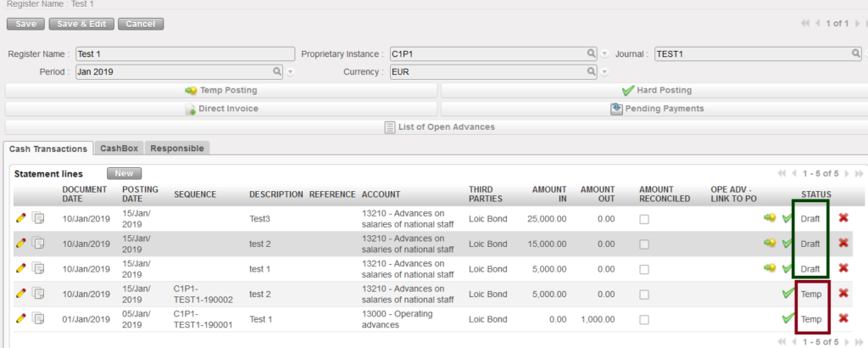This screenshot has height=348, width=868.
Task: Toggle reconciled checkbox for 15,000.00 row
Action: tap(645, 244)
